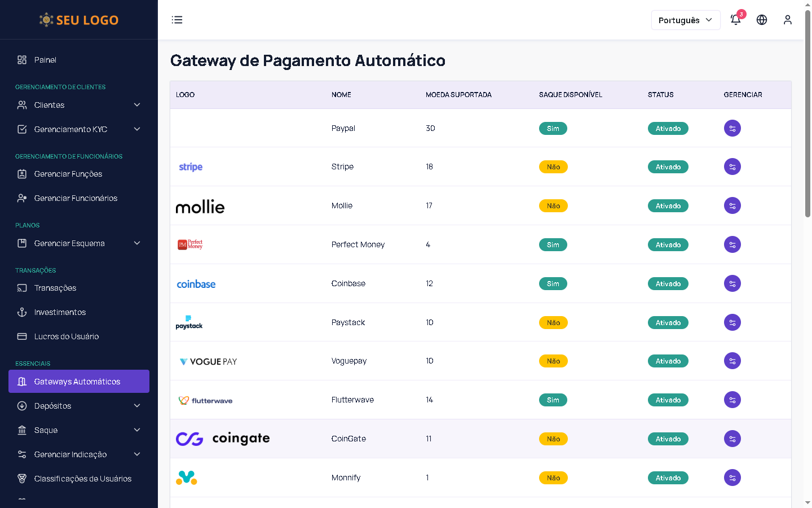Open Transações from the sidebar
Image resolution: width=812 pixels, height=508 pixels.
(x=55, y=288)
